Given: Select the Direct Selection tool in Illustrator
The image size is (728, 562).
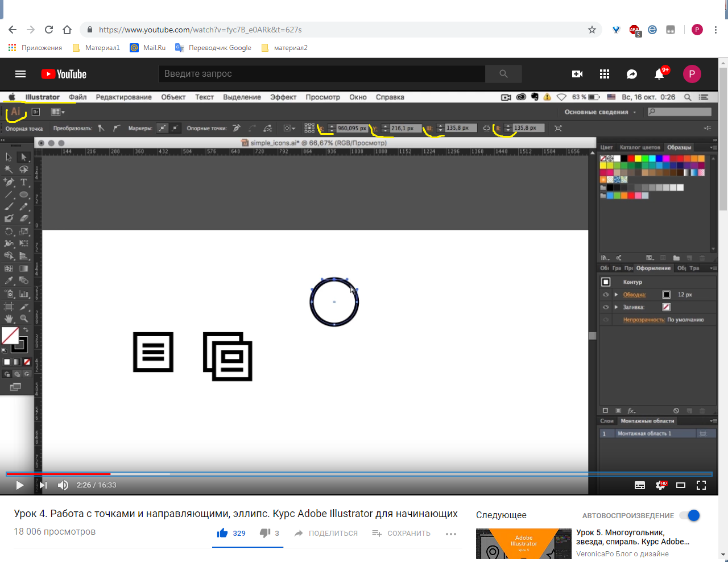Looking at the screenshot, I should point(23,157).
